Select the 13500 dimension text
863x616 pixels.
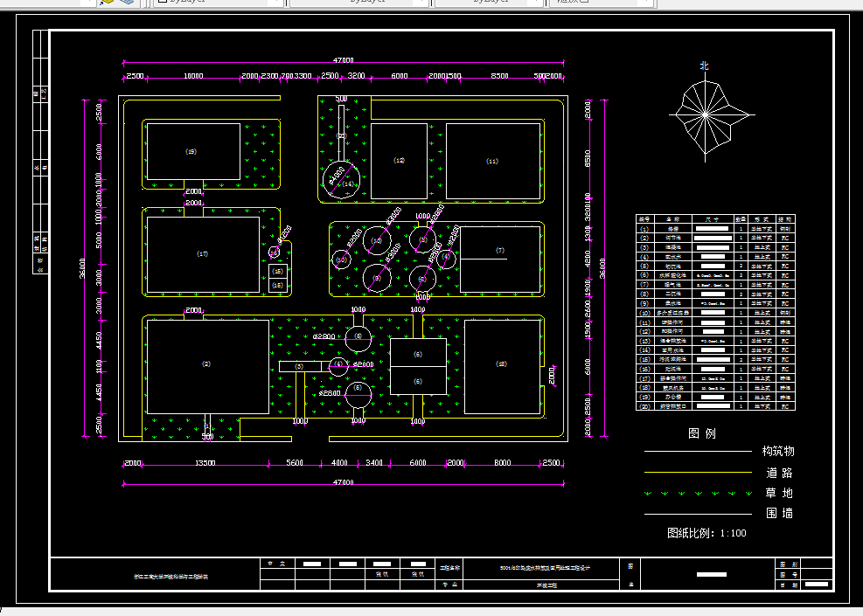click(x=205, y=462)
